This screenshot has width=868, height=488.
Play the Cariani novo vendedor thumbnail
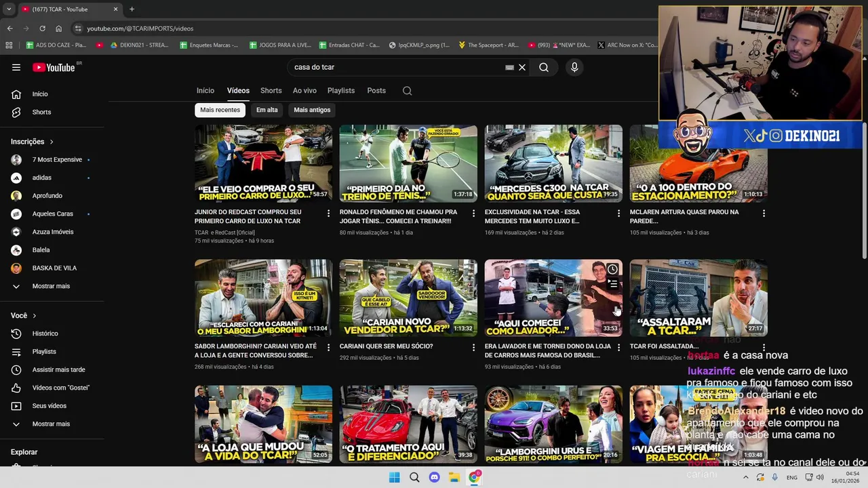(408, 298)
